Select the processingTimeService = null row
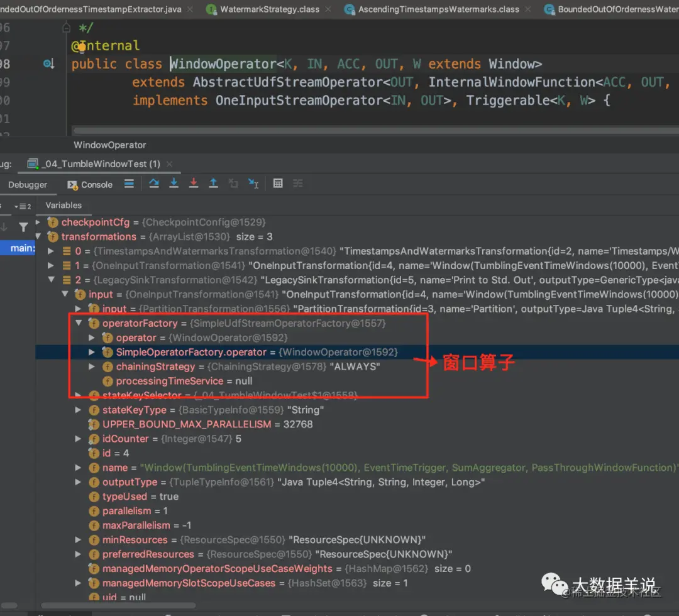The image size is (679, 616). (357, 381)
